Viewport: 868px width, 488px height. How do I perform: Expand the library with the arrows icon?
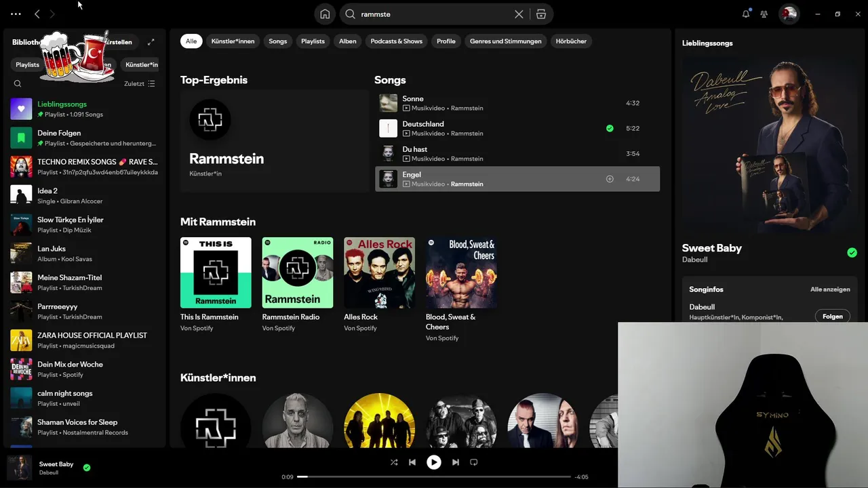tap(151, 42)
